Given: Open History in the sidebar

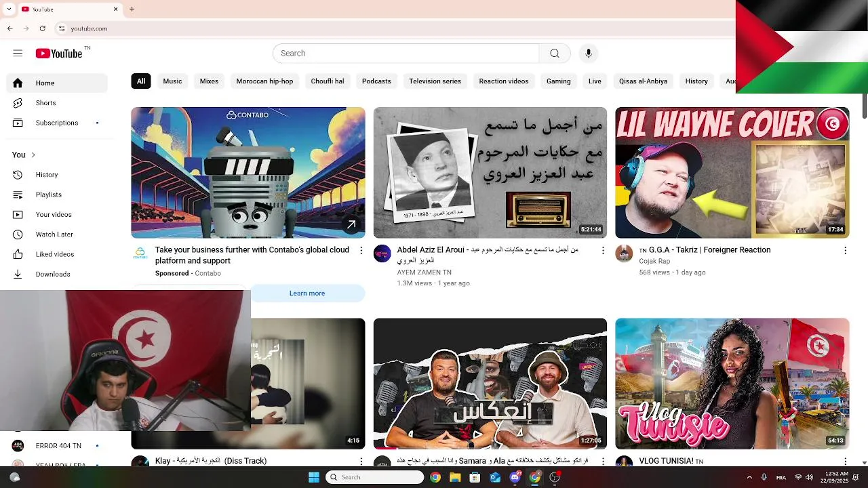Looking at the screenshot, I should (57, 175).
